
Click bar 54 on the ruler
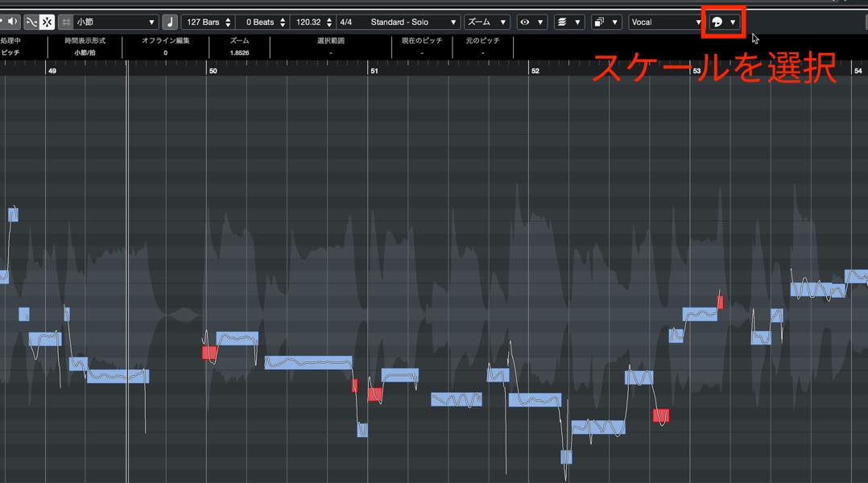coord(858,71)
